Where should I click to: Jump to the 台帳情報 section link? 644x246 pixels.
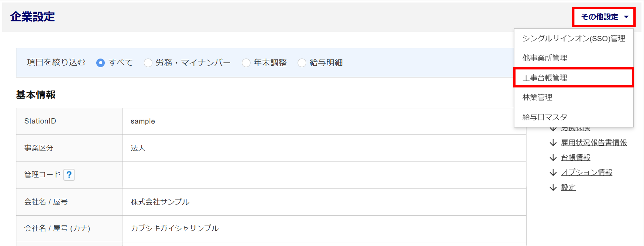[x=575, y=158]
